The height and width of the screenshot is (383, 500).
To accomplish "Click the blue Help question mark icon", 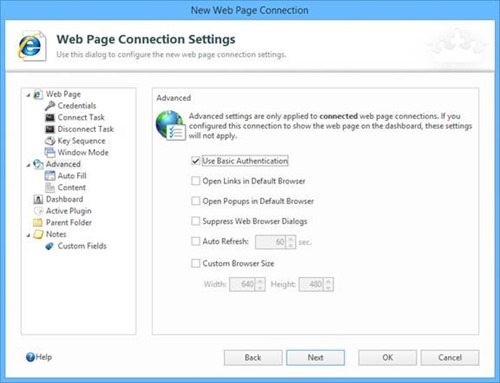I will pos(30,357).
